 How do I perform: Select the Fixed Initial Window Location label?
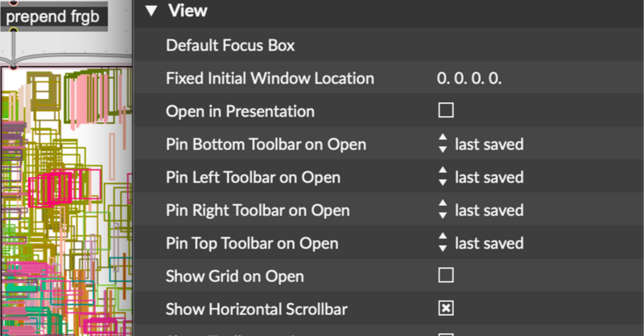click(x=270, y=79)
